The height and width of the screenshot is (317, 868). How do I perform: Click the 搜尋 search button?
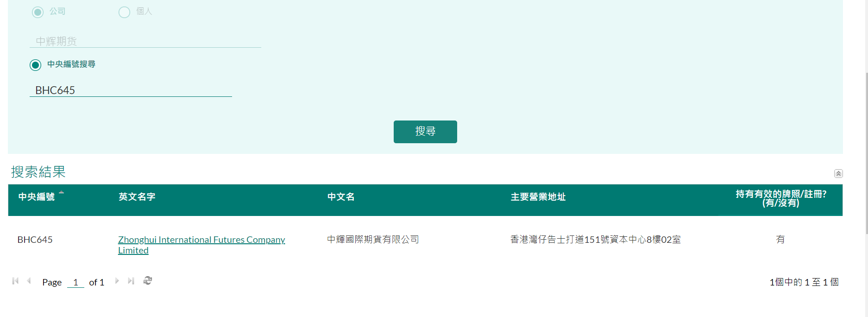[x=425, y=132]
